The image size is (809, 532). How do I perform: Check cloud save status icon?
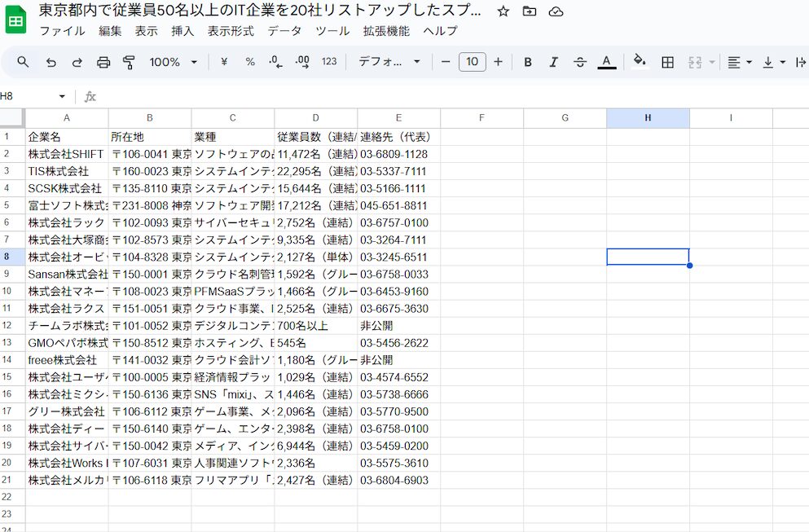click(556, 11)
